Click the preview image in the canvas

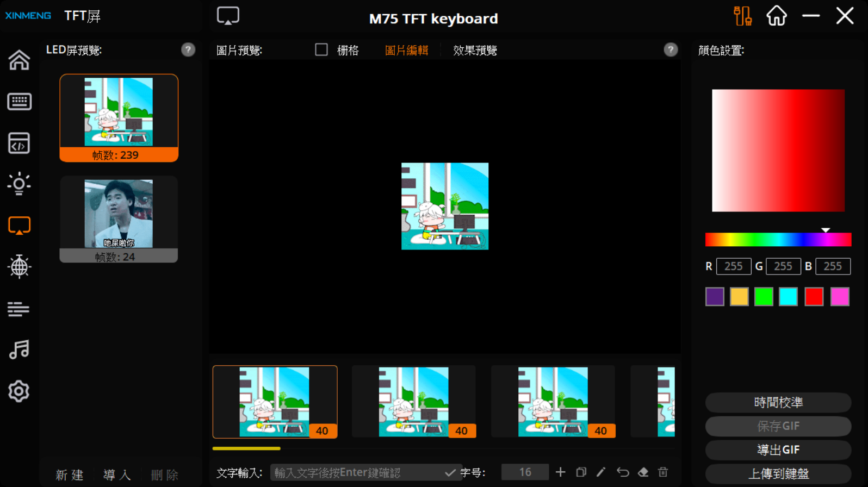[x=445, y=206]
